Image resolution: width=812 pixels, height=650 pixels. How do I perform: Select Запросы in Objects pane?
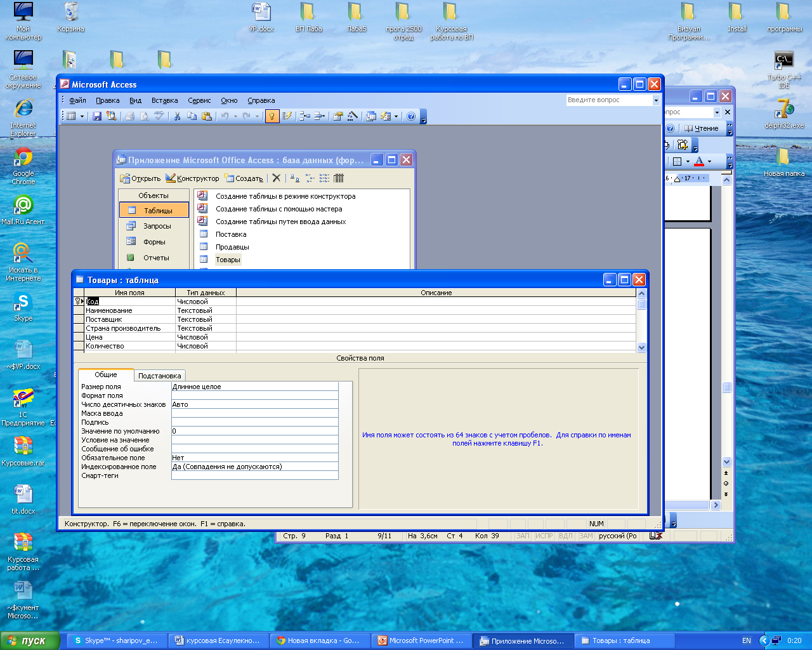154,226
